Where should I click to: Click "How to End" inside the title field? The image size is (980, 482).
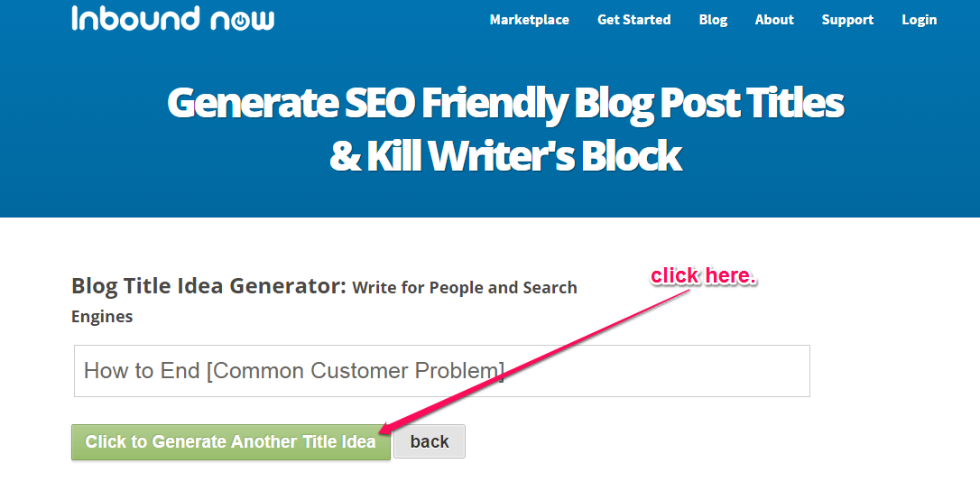[x=143, y=371]
